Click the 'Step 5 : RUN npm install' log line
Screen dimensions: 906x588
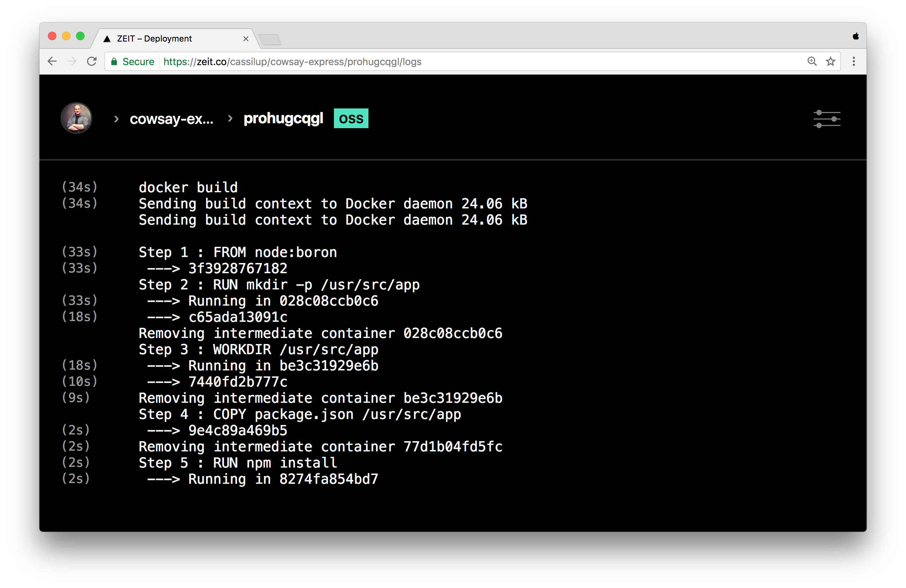pos(237,463)
